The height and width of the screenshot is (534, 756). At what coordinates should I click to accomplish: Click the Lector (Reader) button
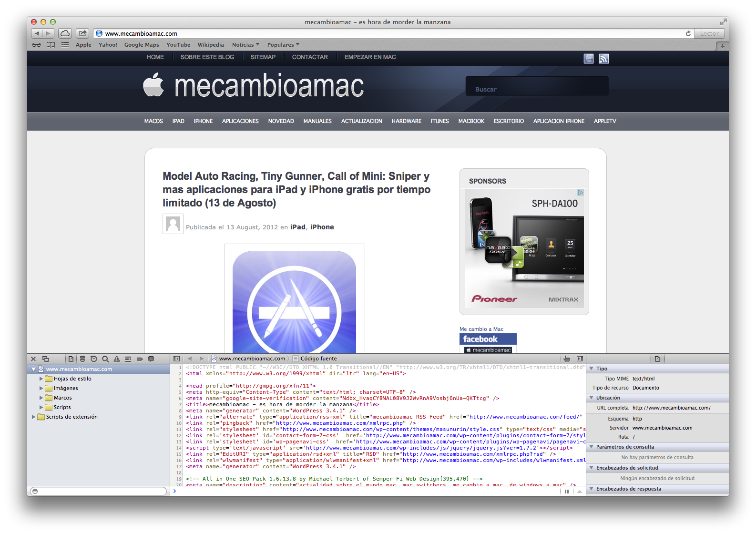(x=709, y=33)
